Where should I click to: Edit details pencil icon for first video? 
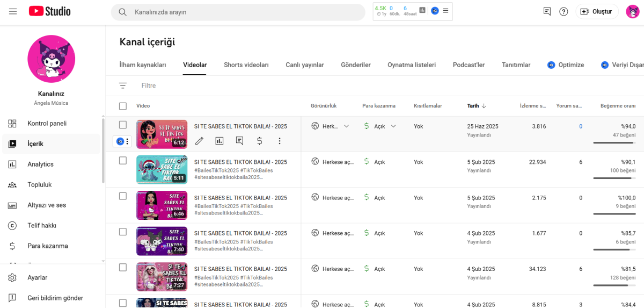click(199, 141)
